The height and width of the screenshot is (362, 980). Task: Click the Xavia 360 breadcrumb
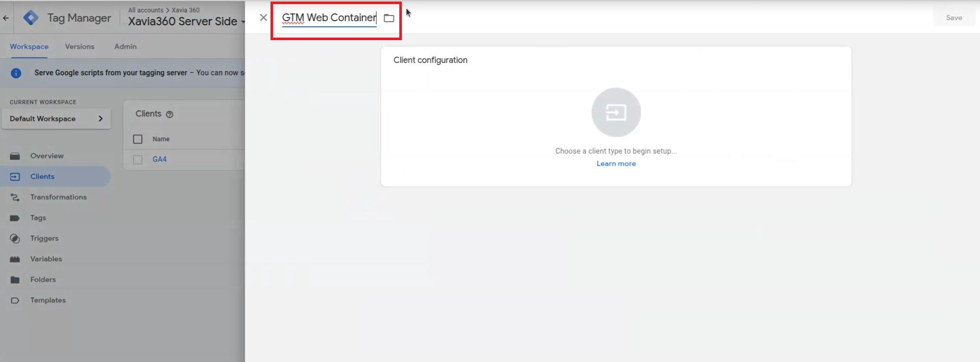185,10
